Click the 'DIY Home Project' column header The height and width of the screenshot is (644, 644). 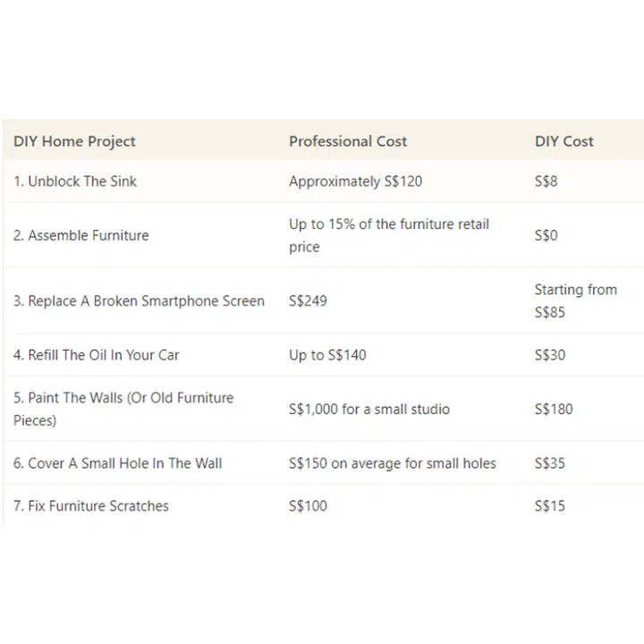[x=74, y=141]
